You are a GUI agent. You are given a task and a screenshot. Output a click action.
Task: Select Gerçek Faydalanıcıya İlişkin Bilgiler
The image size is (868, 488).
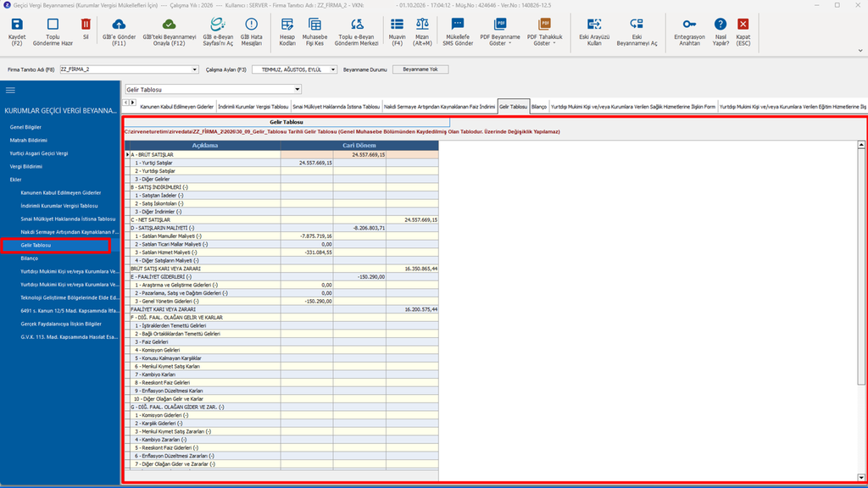(61, 324)
